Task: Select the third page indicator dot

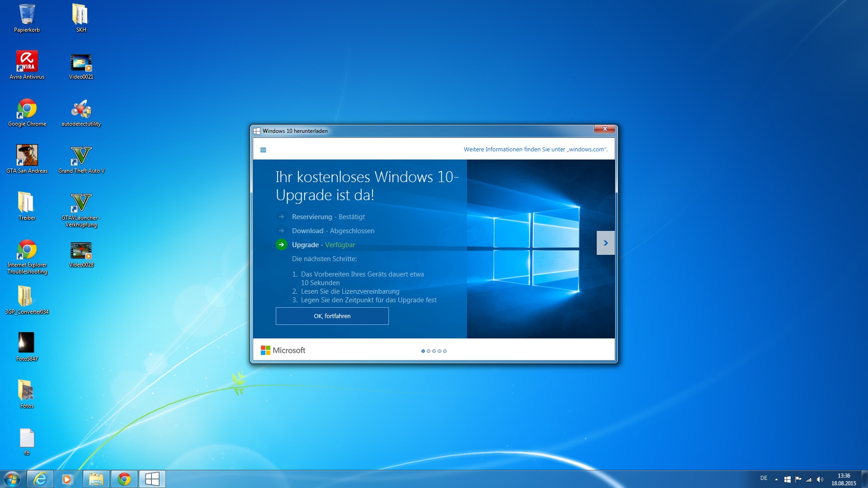Action: 434,351
